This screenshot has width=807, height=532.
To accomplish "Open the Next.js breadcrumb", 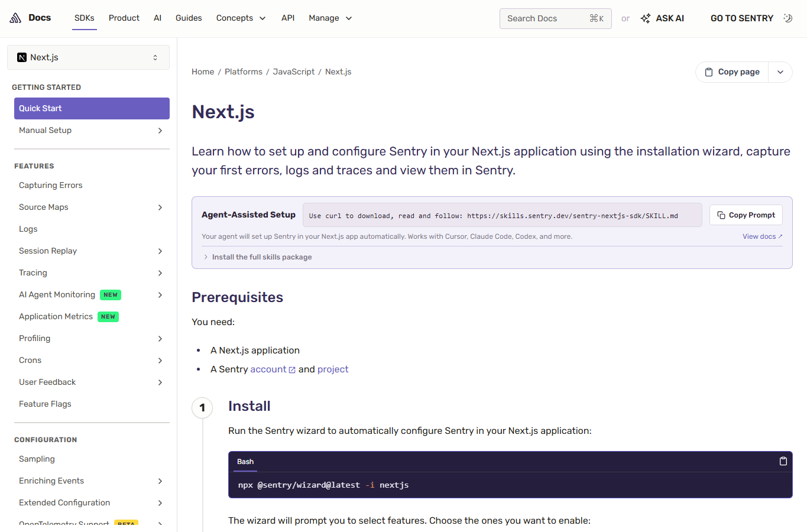I will click(338, 72).
